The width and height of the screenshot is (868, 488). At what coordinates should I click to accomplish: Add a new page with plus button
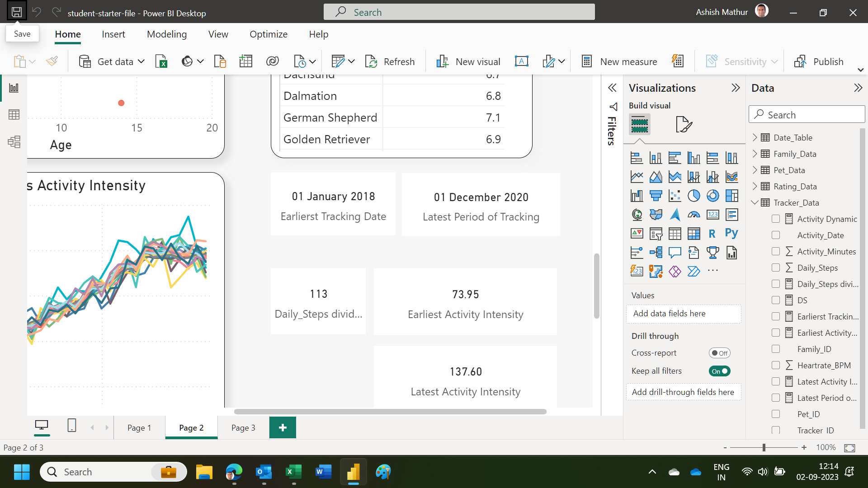tap(283, 427)
